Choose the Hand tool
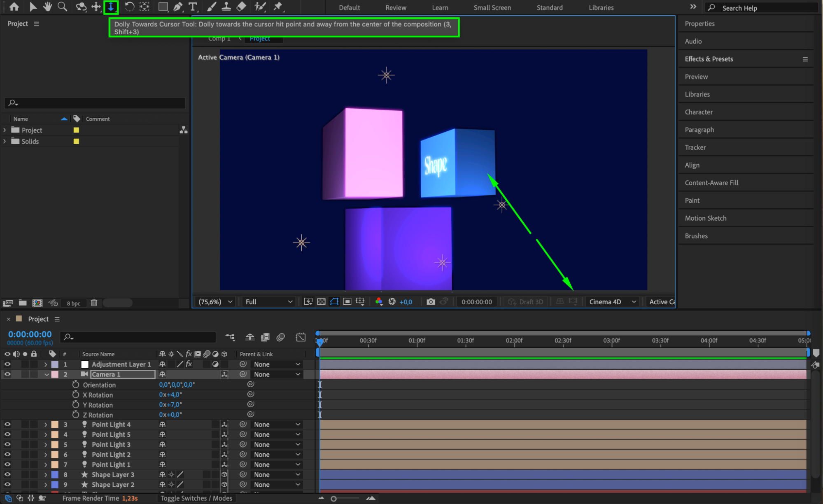Image resolution: width=823 pixels, height=504 pixels. tap(48, 7)
